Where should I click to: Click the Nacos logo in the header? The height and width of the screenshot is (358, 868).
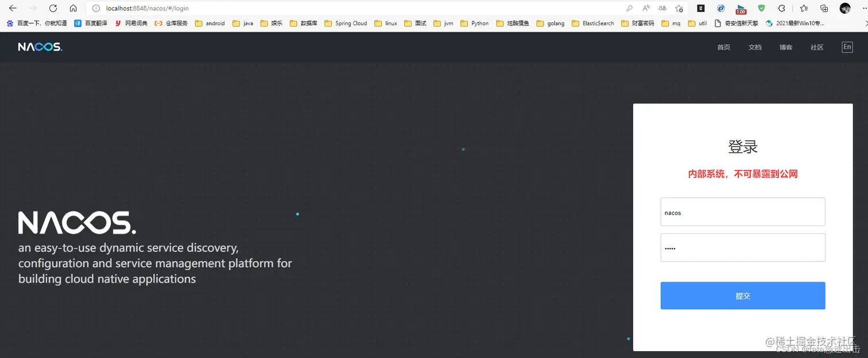[x=40, y=47]
